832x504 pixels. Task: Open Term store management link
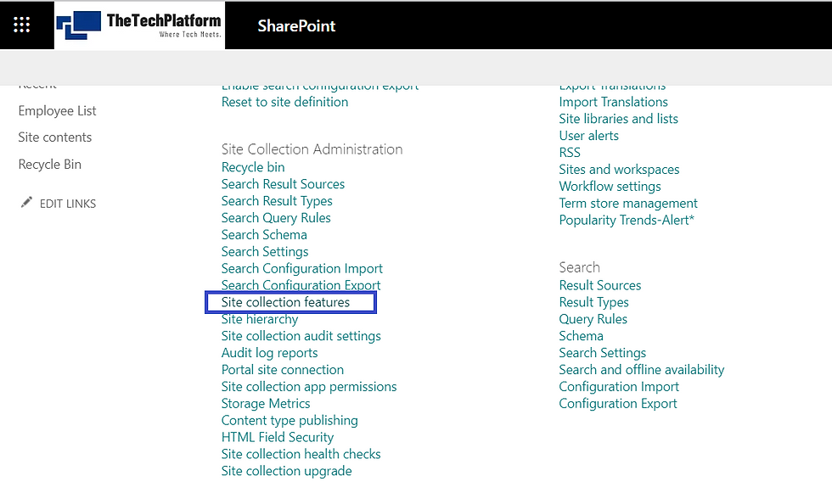click(x=628, y=204)
